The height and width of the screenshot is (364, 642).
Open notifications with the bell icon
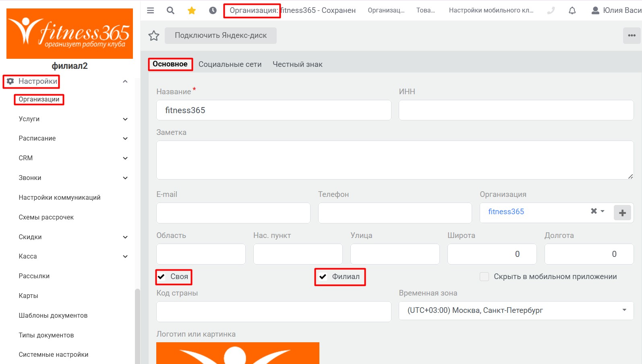click(572, 10)
